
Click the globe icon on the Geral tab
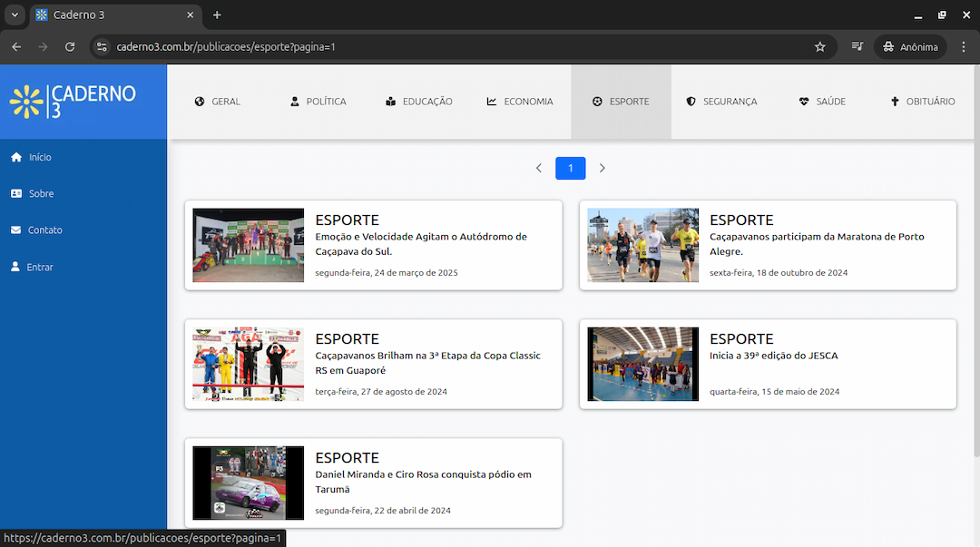[x=200, y=102]
